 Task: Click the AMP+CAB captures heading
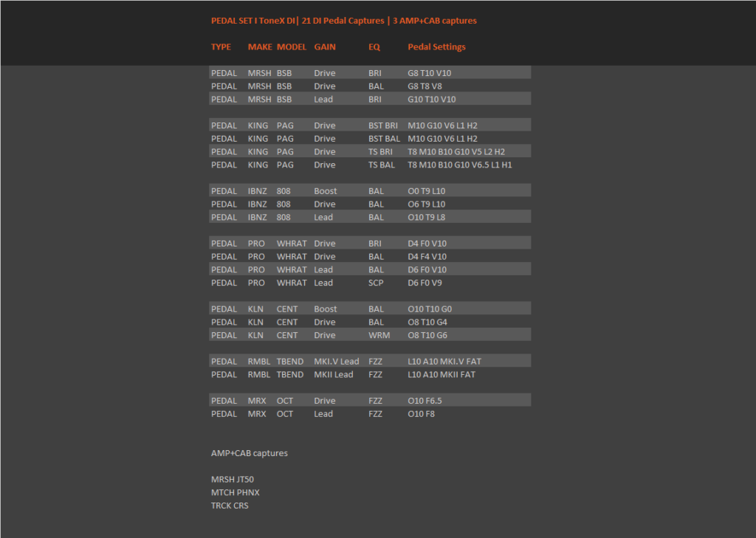250,453
